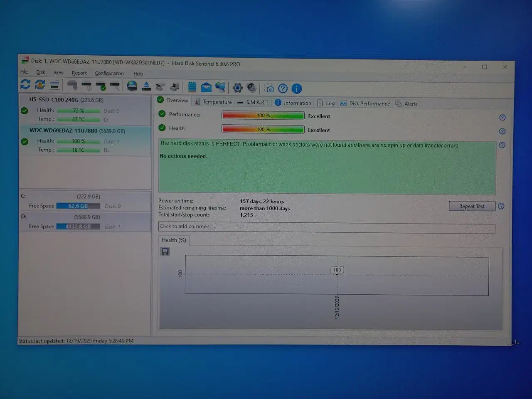This screenshot has height=399, width=532.
Task: Click the sound speaker toolbar icon
Action: coord(251,88)
